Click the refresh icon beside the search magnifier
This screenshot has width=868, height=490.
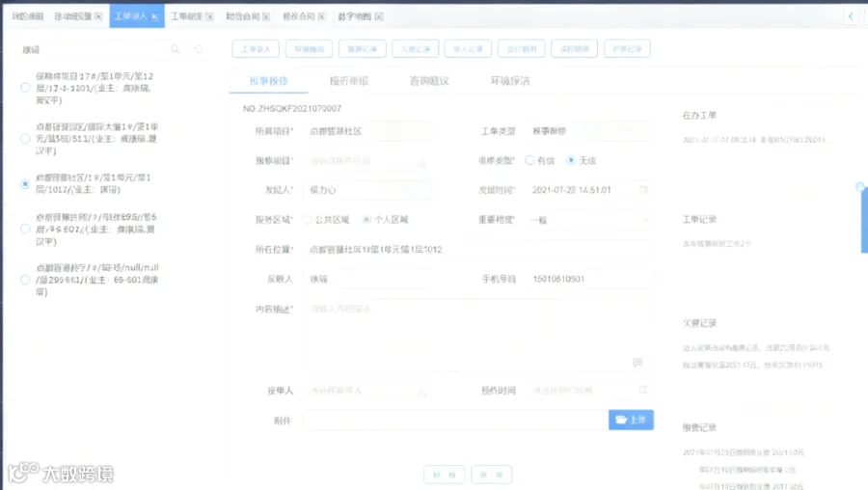(198, 49)
